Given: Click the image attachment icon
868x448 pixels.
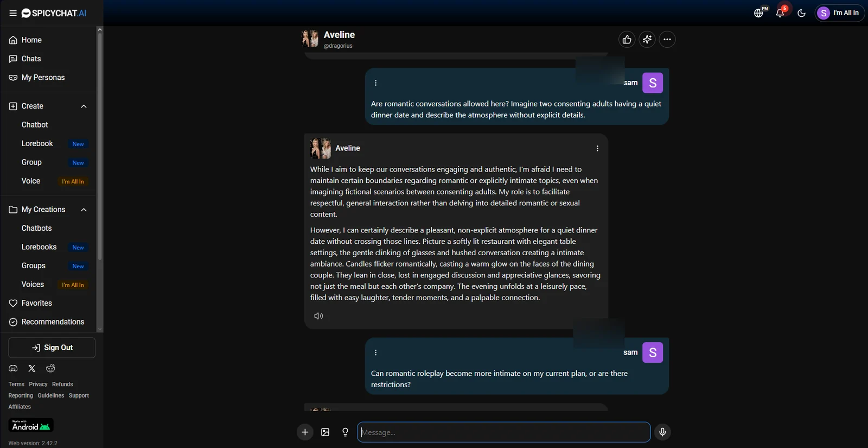Looking at the screenshot, I should coord(325,432).
